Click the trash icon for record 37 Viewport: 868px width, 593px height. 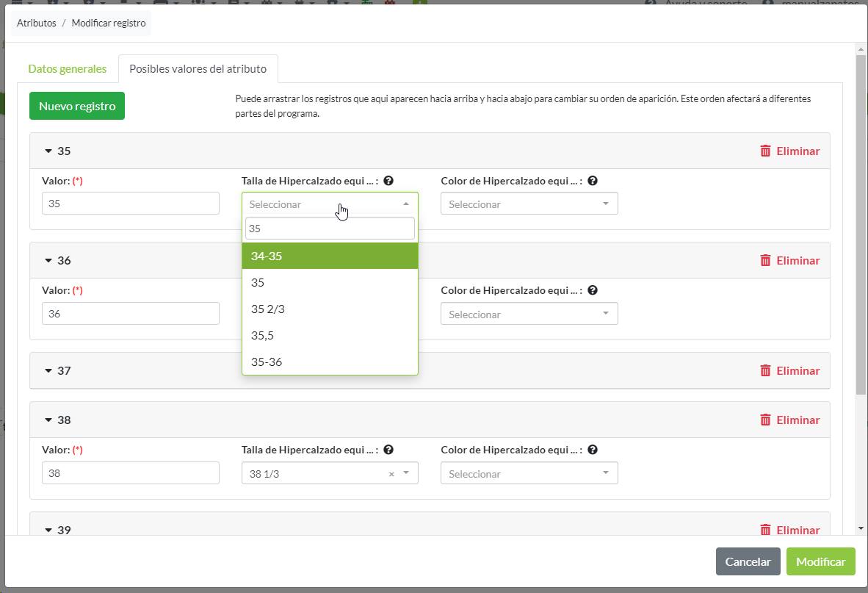coord(765,370)
